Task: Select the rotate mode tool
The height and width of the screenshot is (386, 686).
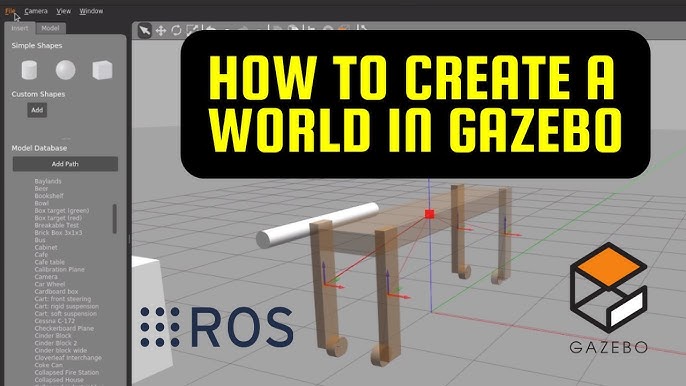Action: pyautogui.click(x=176, y=30)
